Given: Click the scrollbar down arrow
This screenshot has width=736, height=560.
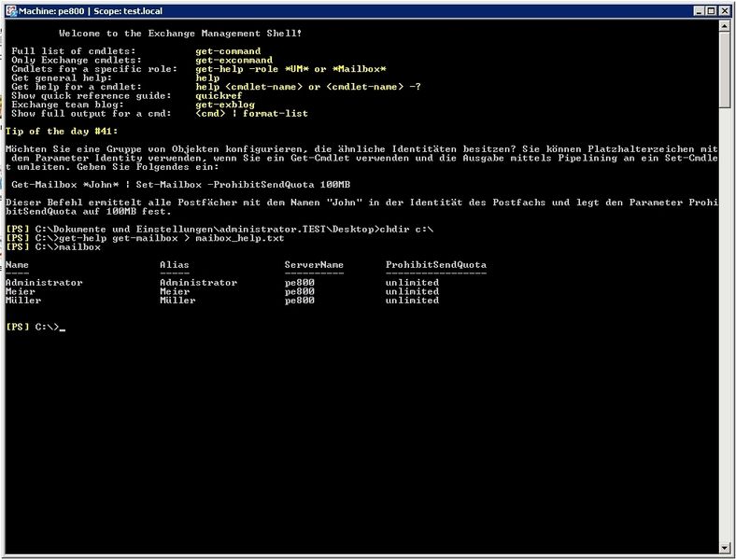Looking at the screenshot, I should coord(723,547).
